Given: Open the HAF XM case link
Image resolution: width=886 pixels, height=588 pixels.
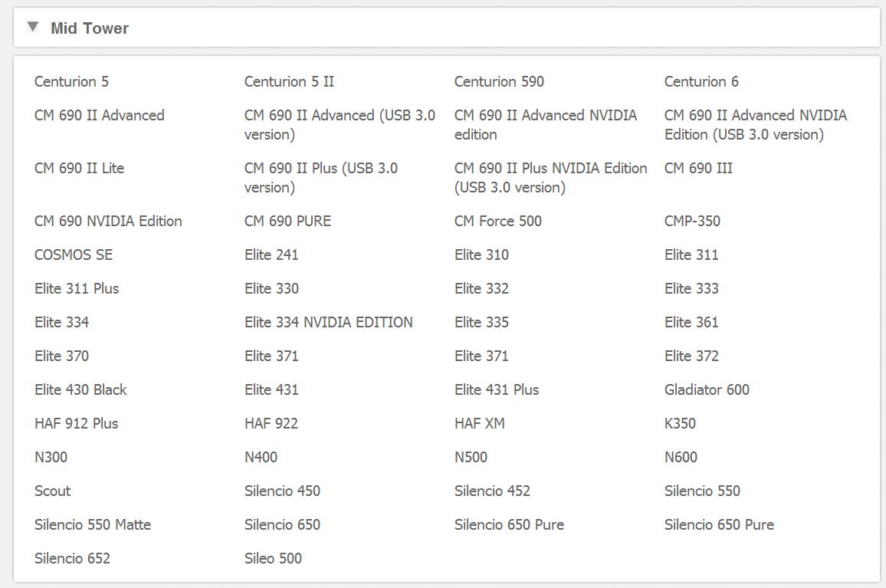Looking at the screenshot, I should [479, 423].
